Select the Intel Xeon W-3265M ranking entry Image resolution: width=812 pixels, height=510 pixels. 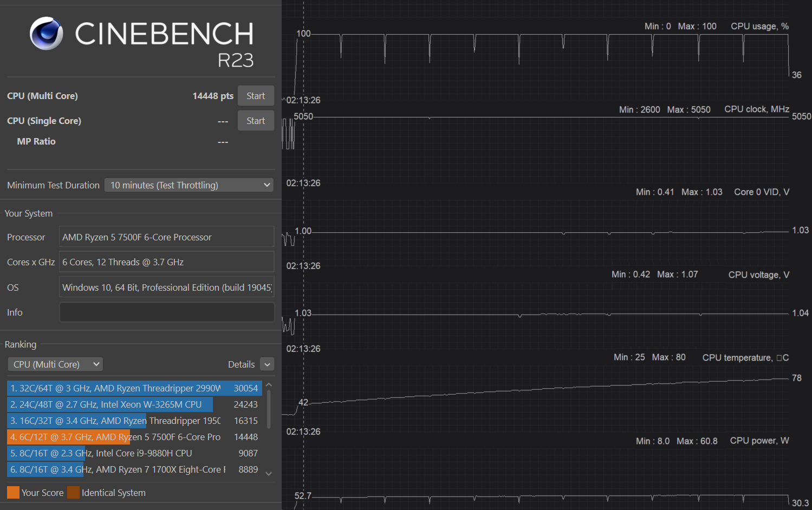tap(134, 404)
